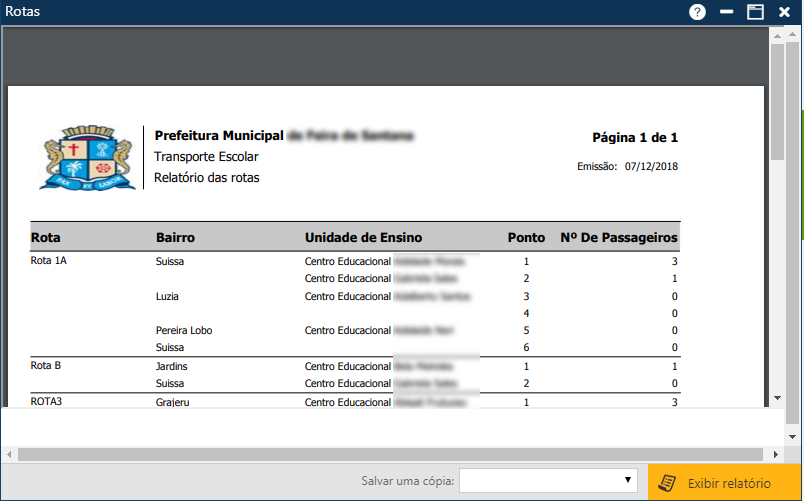The width and height of the screenshot is (804, 501).
Task: Click the right arrow of horizontal scrollbar
Action: pyautogui.click(x=776, y=454)
